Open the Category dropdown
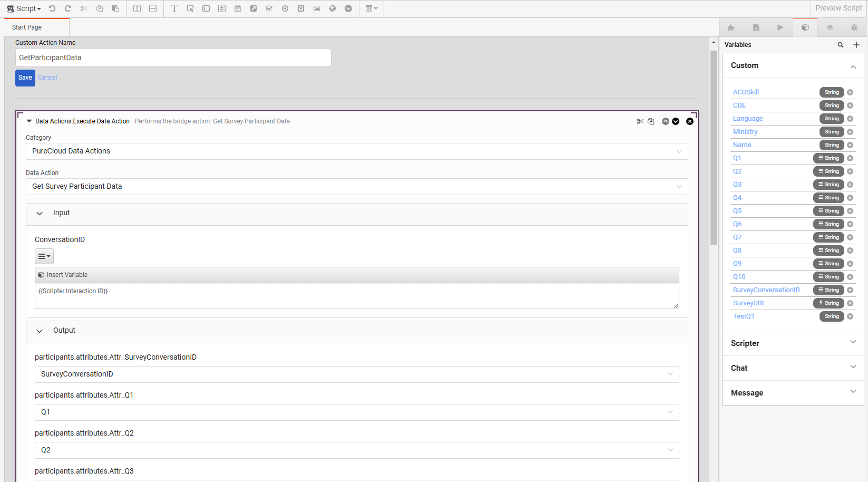 pos(357,151)
